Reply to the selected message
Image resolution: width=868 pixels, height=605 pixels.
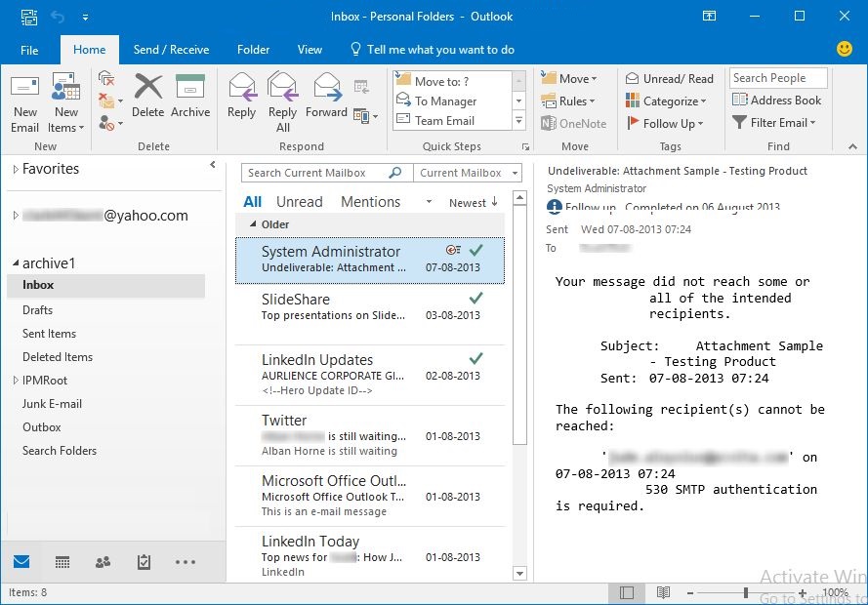[241, 97]
